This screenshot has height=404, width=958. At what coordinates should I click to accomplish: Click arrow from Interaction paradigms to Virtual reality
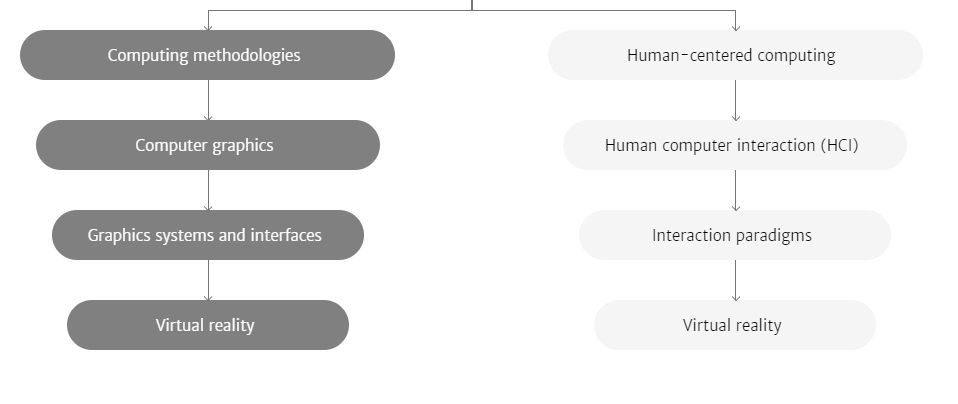coord(736,280)
